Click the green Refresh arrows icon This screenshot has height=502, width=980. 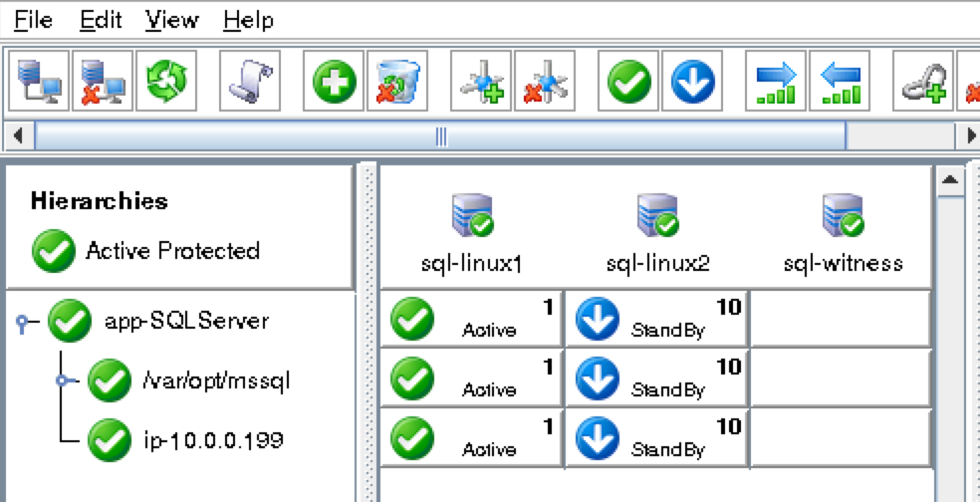166,82
